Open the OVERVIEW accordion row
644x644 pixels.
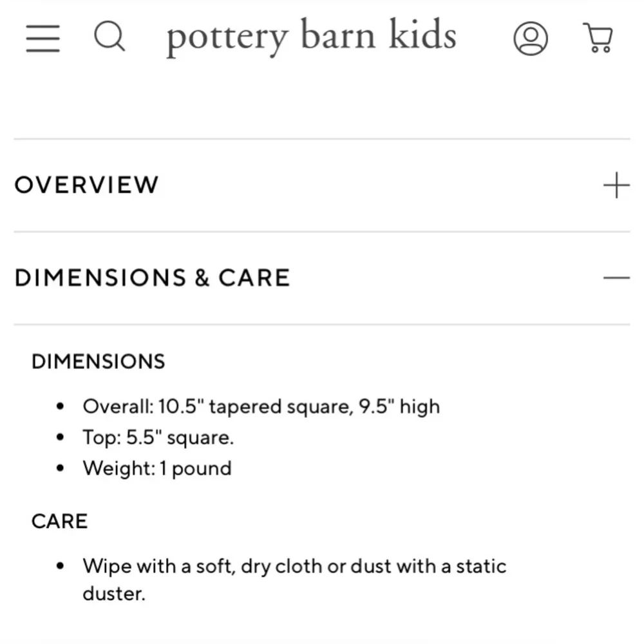(322, 185)
